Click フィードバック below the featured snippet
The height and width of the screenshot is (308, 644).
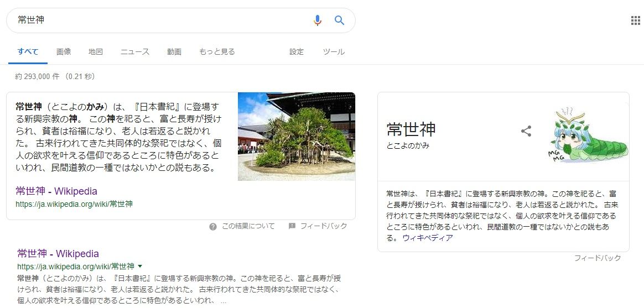click(x=324, y=226)
